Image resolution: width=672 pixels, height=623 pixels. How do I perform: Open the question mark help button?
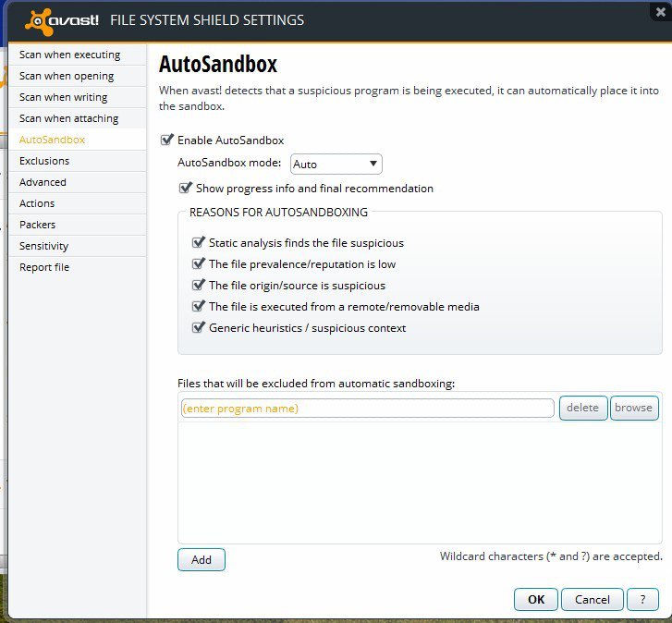click(642, 599)
